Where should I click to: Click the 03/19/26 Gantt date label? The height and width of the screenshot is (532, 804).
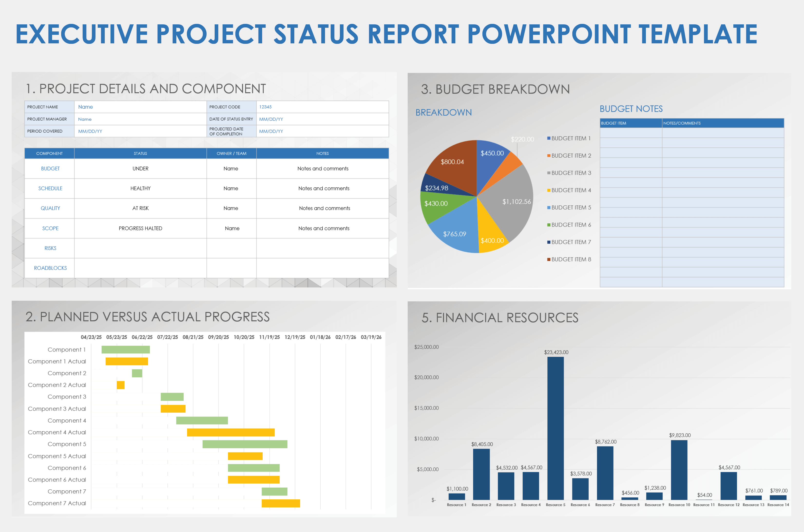(x=371, y=337)
